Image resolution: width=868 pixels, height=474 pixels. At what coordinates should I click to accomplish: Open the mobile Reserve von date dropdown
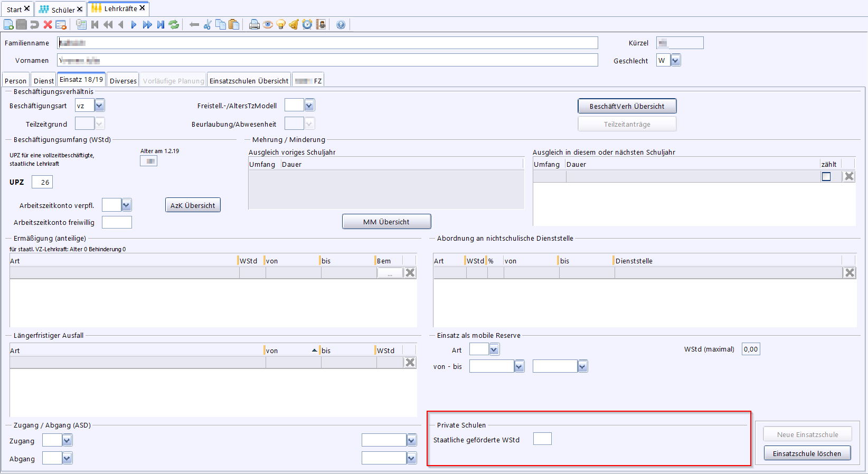519,366
